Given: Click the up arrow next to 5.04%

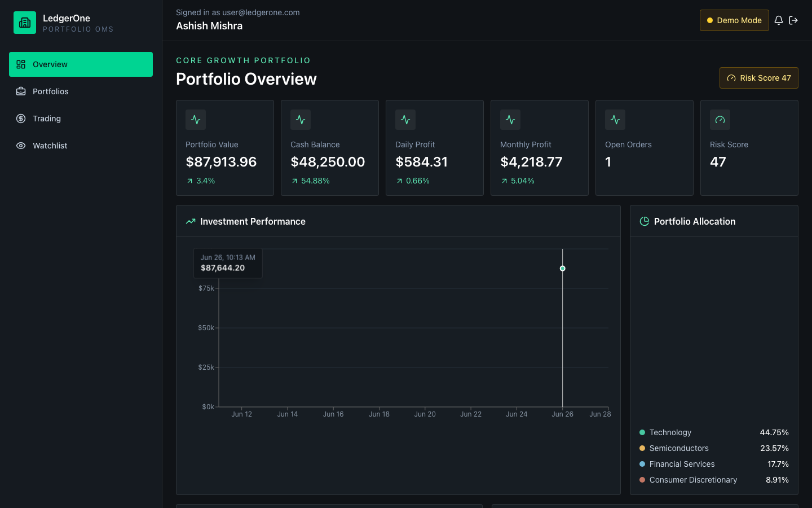Looking at the screenshot, I should click(x=505, y=181).
